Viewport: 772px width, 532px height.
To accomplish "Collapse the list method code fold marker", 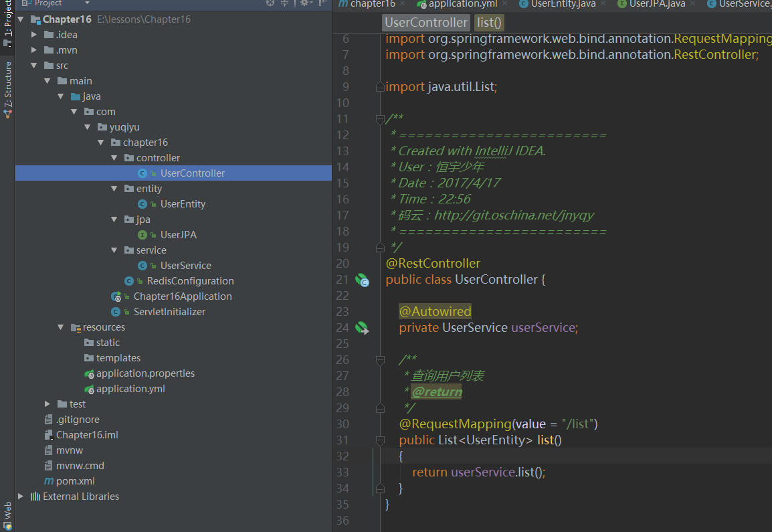I will pos(380,440).
